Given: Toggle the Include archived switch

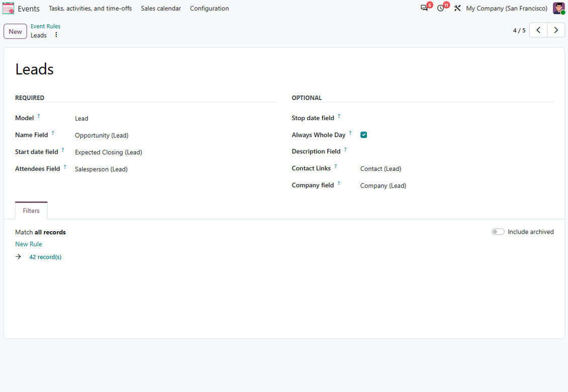Looking at the screenshot, I should (498, 232).
